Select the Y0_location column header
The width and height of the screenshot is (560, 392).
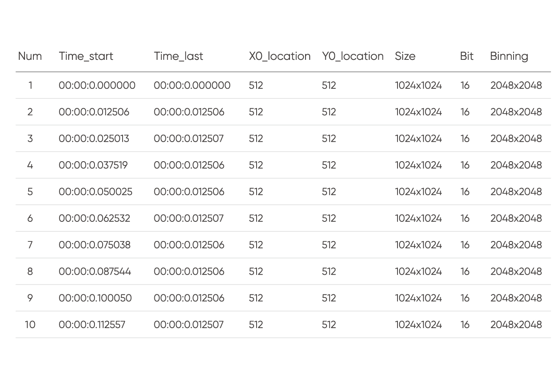(x=353, y=56)
